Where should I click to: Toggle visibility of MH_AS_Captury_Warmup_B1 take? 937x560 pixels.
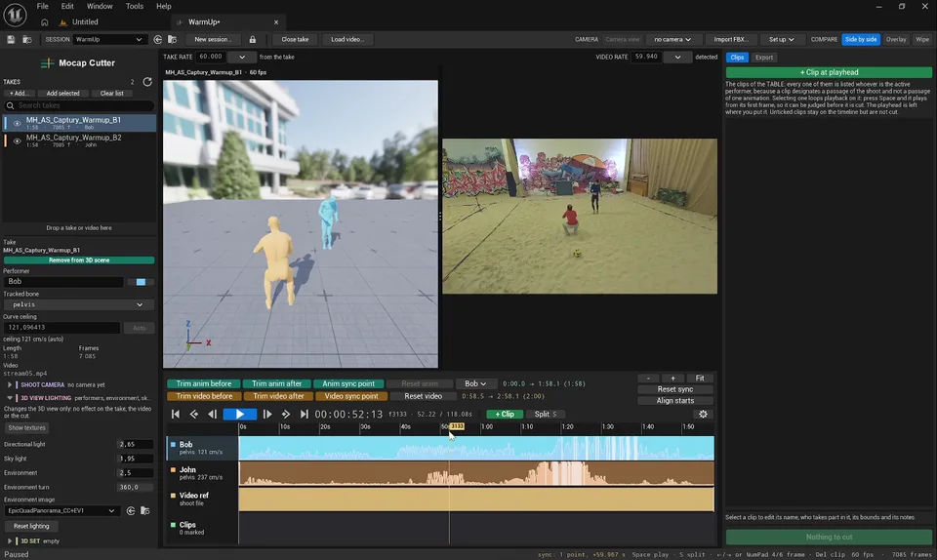pos(17,124)
